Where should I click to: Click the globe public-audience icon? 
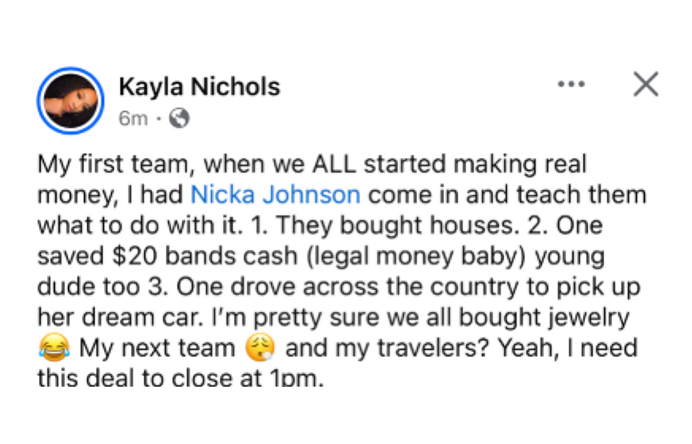click(x=180, y=119)
